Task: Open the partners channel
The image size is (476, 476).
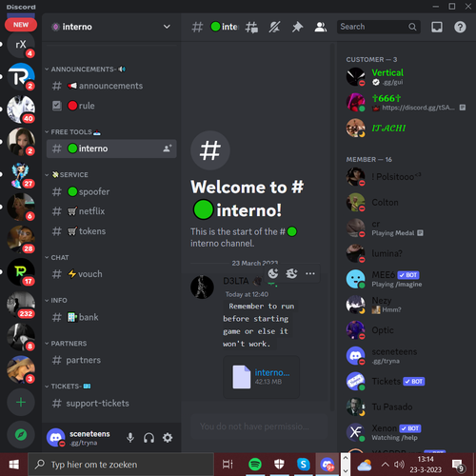Action: pyautogui.click(x=111, y=360)
